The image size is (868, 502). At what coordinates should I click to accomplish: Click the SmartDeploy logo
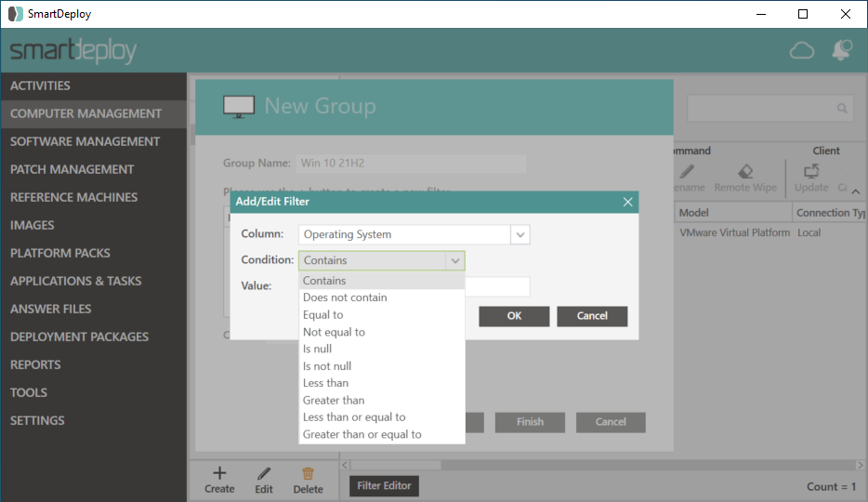pyautogui.click(x=73, y=51)
